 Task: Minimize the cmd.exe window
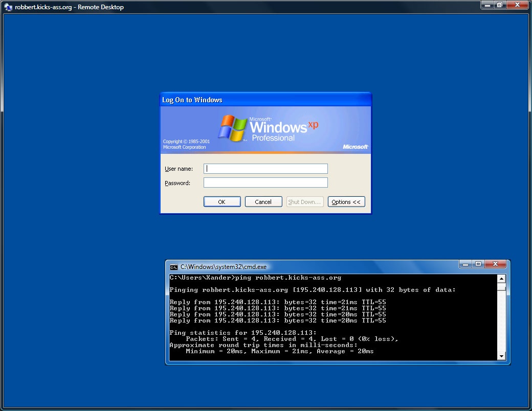tap(465, 264)
